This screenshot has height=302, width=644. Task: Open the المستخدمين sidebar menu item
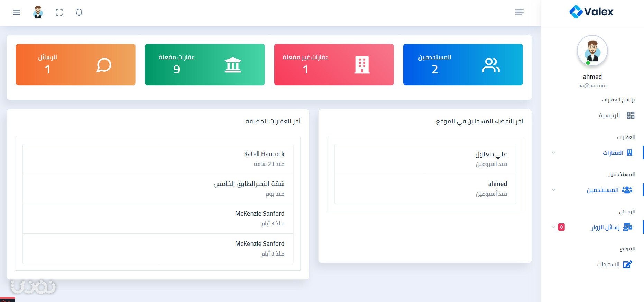pyautogui.click(x=602, y=190)
